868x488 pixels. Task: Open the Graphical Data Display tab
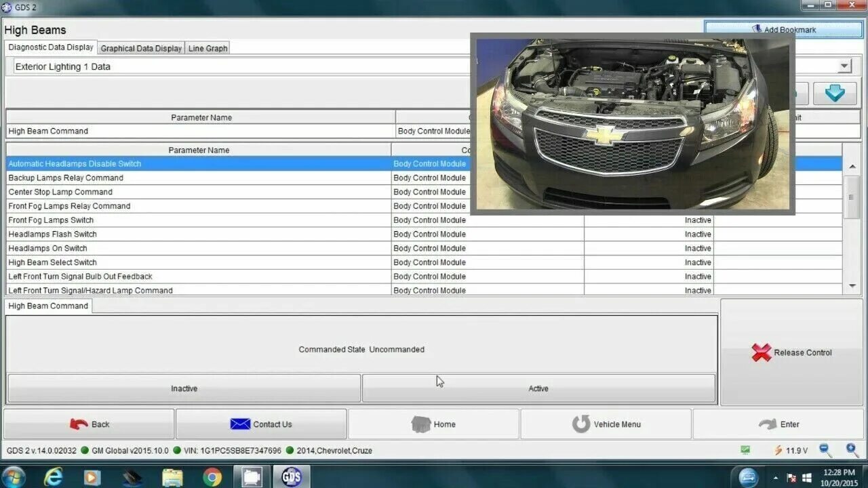pos(141,48)
